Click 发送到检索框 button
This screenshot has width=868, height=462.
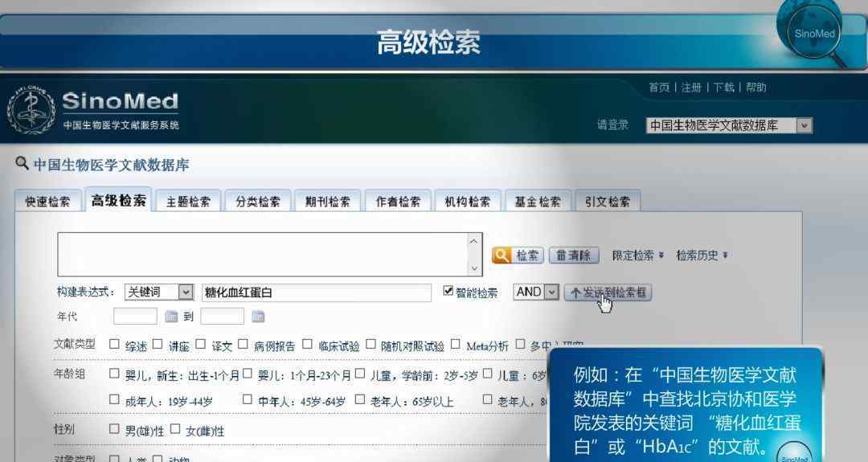[x=608, y=292]
